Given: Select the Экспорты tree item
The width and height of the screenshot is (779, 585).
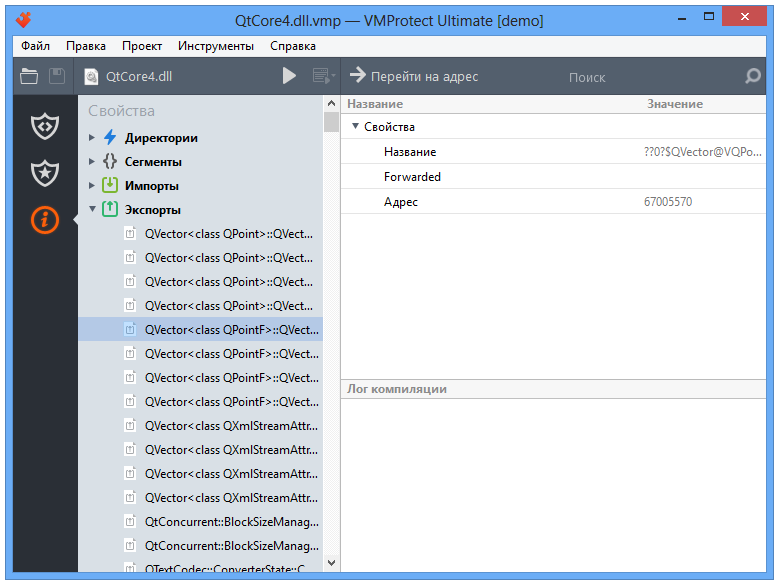Looking at the screenshot, I should (x=153, y=209).
